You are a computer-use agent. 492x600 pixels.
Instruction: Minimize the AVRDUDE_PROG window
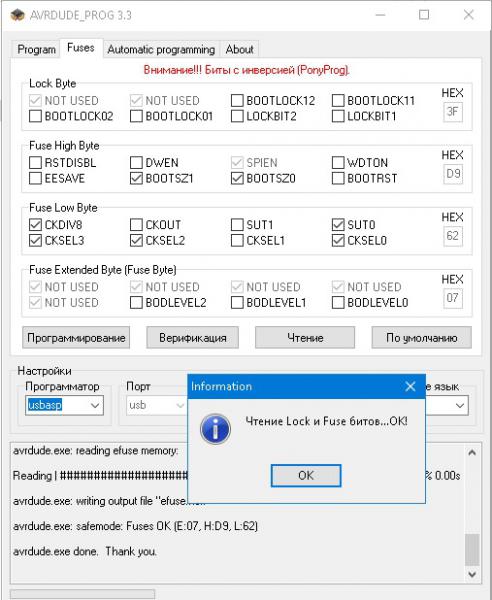point(380,15)
